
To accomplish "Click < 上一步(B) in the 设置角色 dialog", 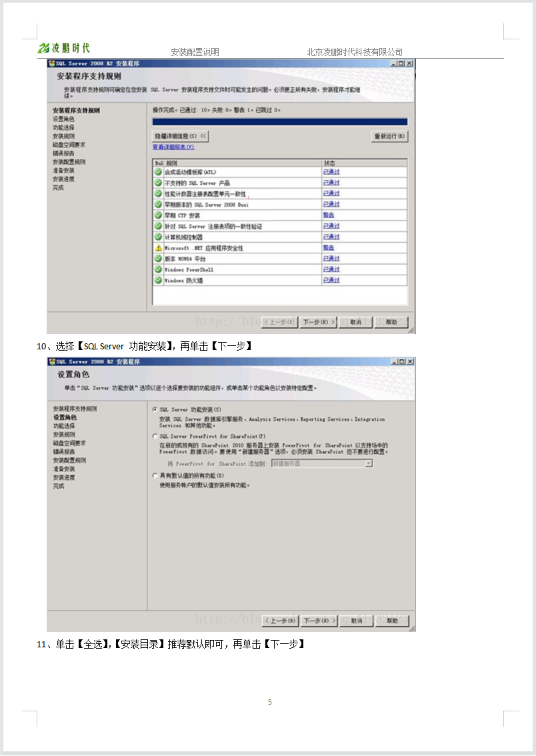I will point(281,621).
